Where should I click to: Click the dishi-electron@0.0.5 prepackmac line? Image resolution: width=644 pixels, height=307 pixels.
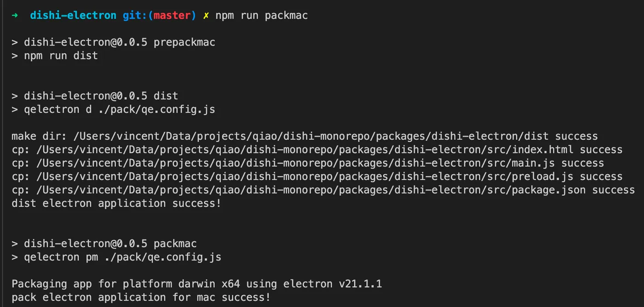[x=120, y=43]
